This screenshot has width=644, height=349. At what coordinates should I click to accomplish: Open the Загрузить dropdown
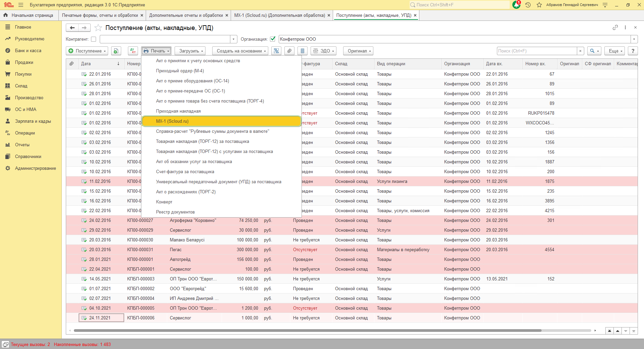click(x=190, y=51)
